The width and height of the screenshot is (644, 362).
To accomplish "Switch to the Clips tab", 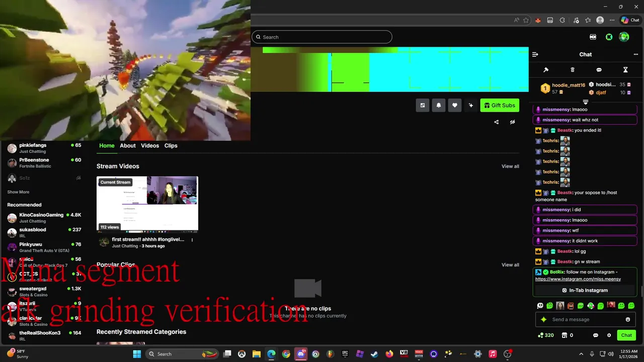I will pyautogui.click(x=171, y=145).
